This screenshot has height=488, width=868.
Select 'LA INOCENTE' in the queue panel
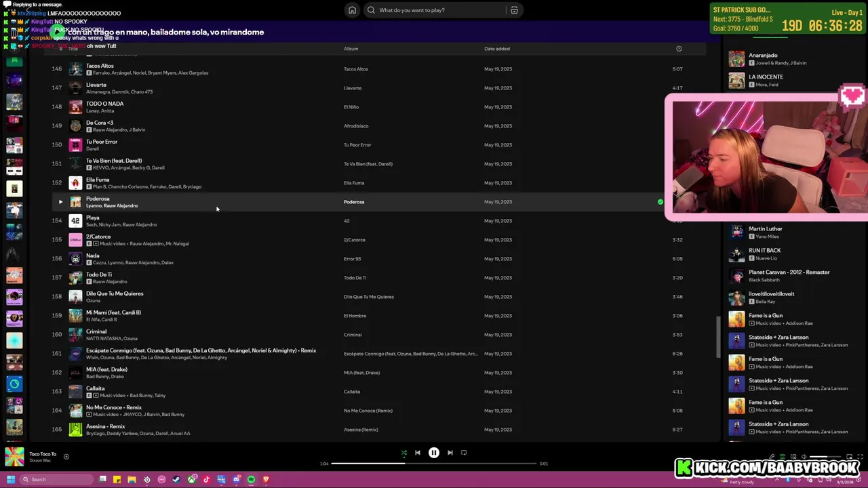766,77
